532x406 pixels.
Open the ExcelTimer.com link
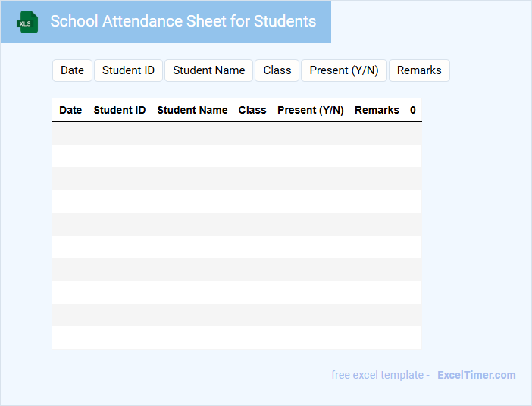coord(476,375)
